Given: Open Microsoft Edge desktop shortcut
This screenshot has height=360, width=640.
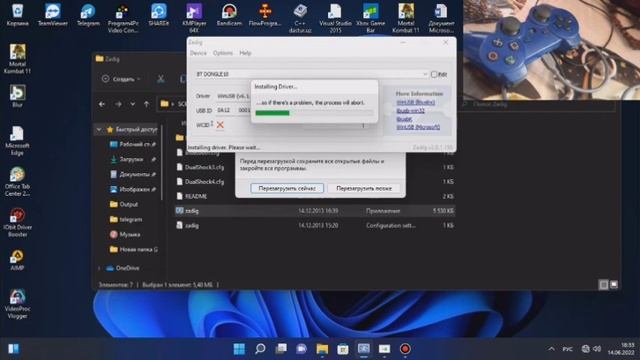Looking at the screenshot, I should coord(17,141).
